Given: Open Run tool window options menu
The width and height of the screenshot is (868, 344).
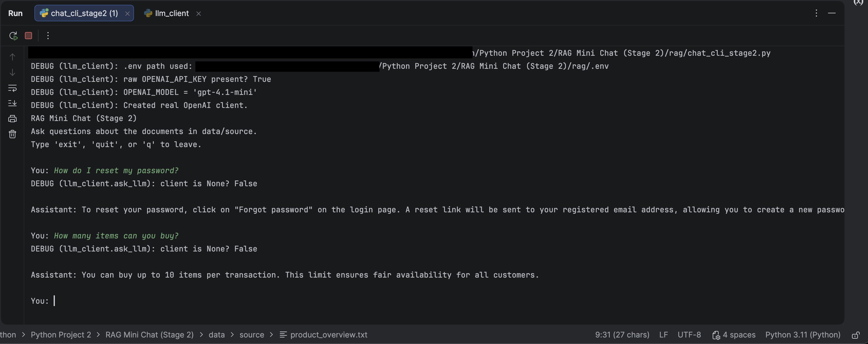Looking at the screenshot, I should click(x=816, y=13).
